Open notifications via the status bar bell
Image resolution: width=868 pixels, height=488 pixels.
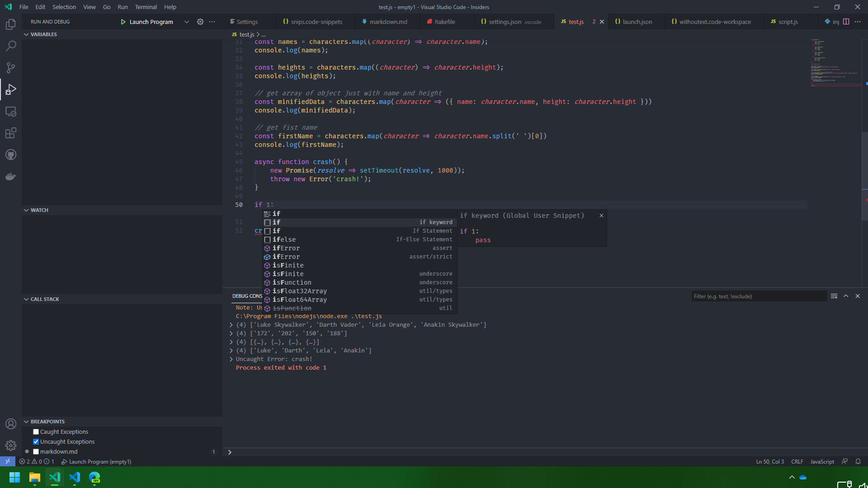coord(858,461)
